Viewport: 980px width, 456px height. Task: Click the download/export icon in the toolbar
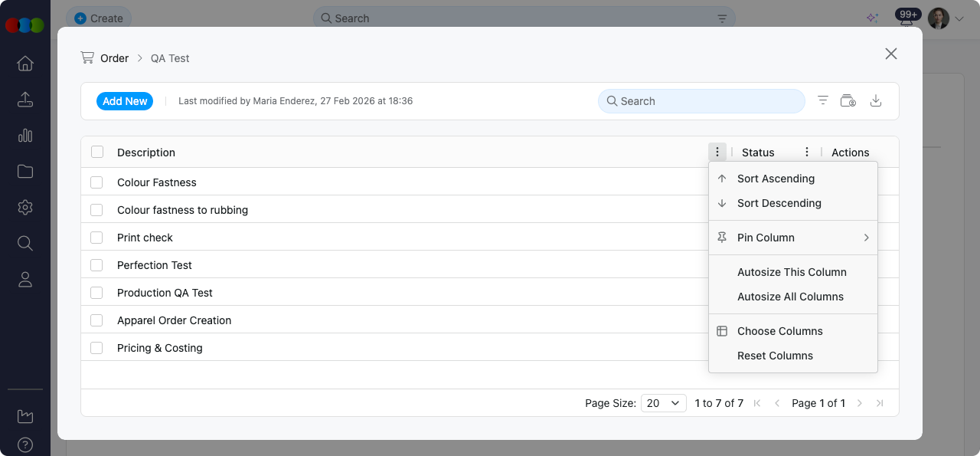[x=876, y=100]
